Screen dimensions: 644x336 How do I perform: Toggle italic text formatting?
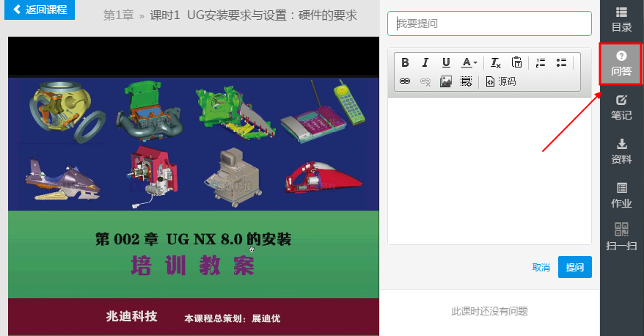pos(425,62)
